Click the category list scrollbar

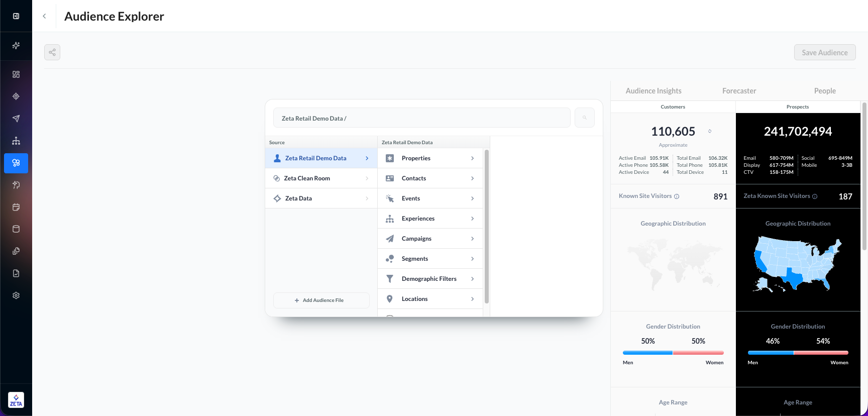487,227
